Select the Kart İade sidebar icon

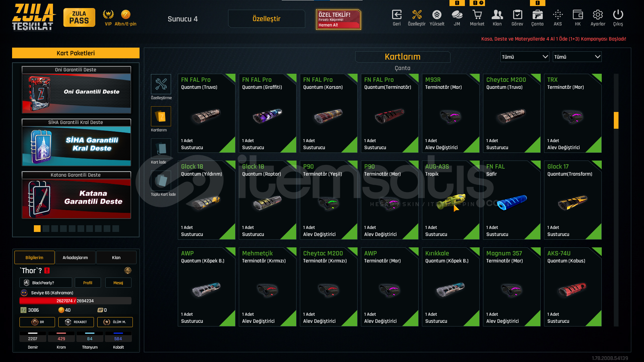pos(161,148)
